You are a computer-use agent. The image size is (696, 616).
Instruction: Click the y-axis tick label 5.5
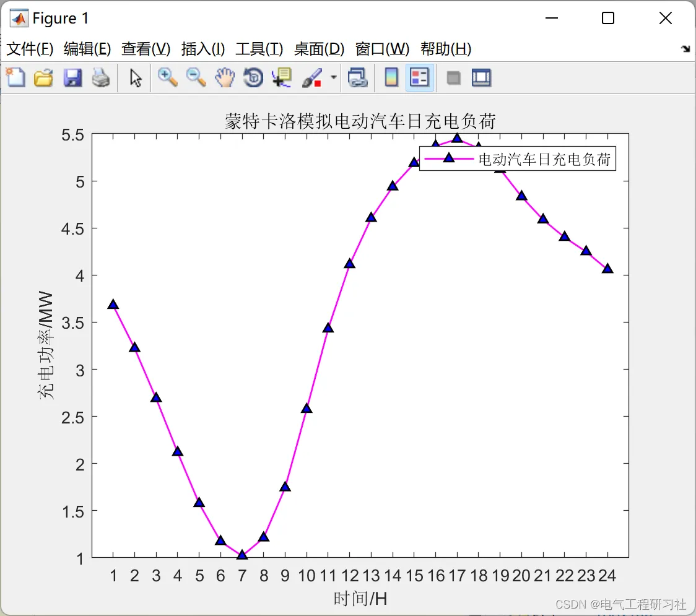click(73, 135)
